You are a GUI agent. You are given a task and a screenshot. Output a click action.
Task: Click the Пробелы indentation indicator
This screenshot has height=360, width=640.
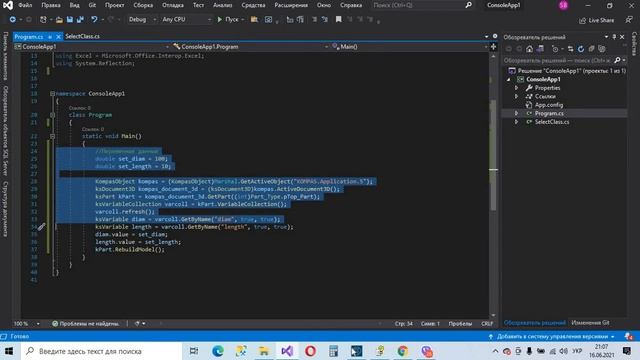tap(460, 324)
